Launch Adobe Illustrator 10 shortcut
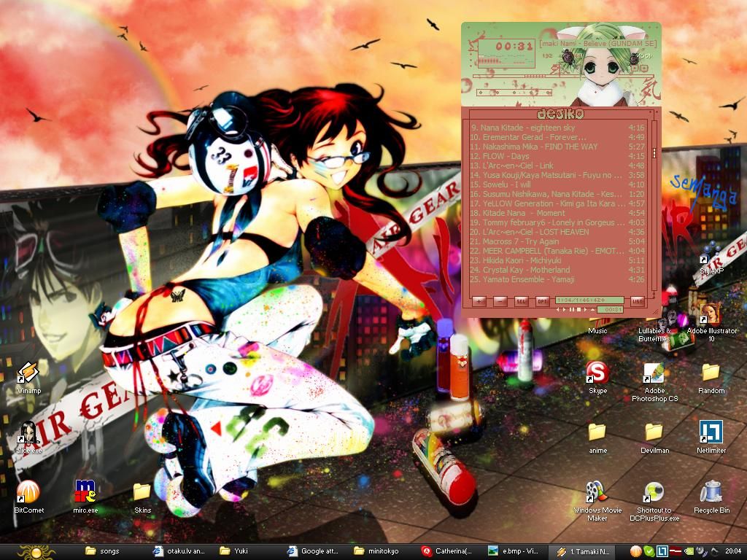747x560 pixels. 711,322
